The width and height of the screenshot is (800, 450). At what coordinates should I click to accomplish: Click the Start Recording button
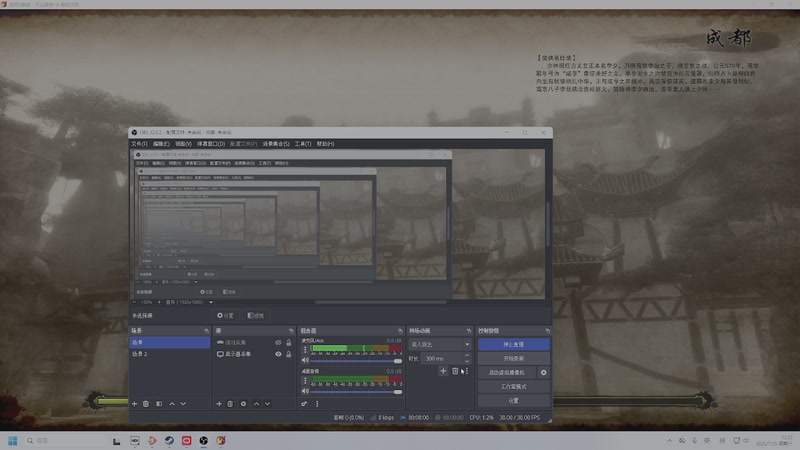[x=514, y=359]
